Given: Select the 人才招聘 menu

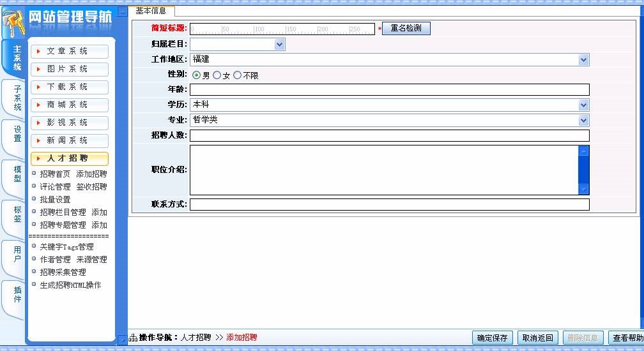Looking at the screenshot, I should (x=70, y=158).
